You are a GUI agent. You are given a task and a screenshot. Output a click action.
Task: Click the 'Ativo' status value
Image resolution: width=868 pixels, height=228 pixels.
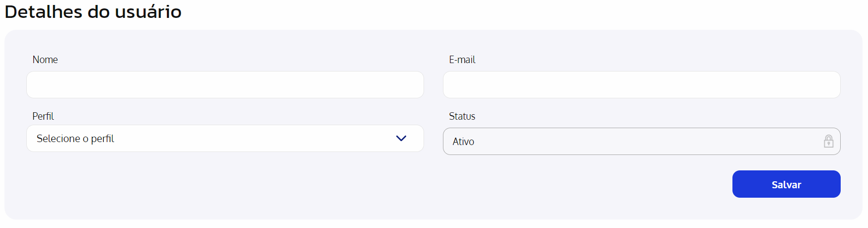click(463, 142)
